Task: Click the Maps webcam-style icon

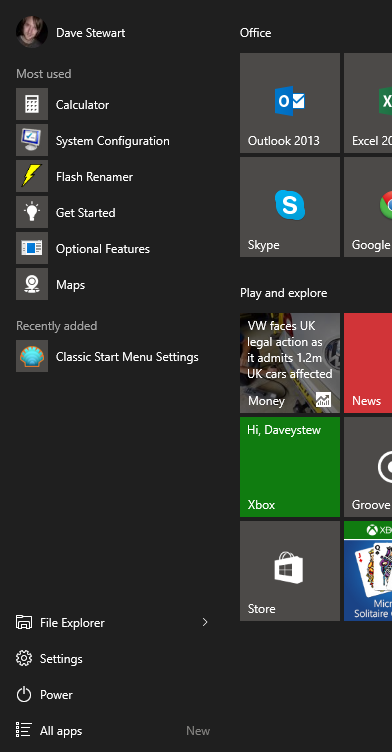Action: pyautogui.click(x=32, y=284)
